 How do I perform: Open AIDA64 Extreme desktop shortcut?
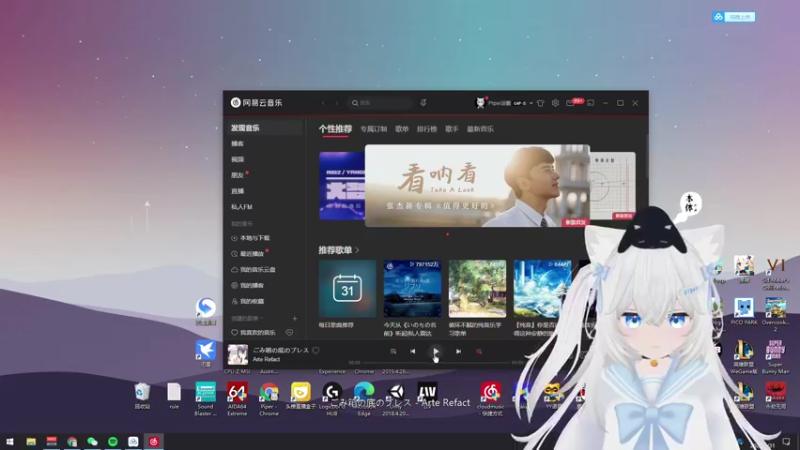coord(237,399)
